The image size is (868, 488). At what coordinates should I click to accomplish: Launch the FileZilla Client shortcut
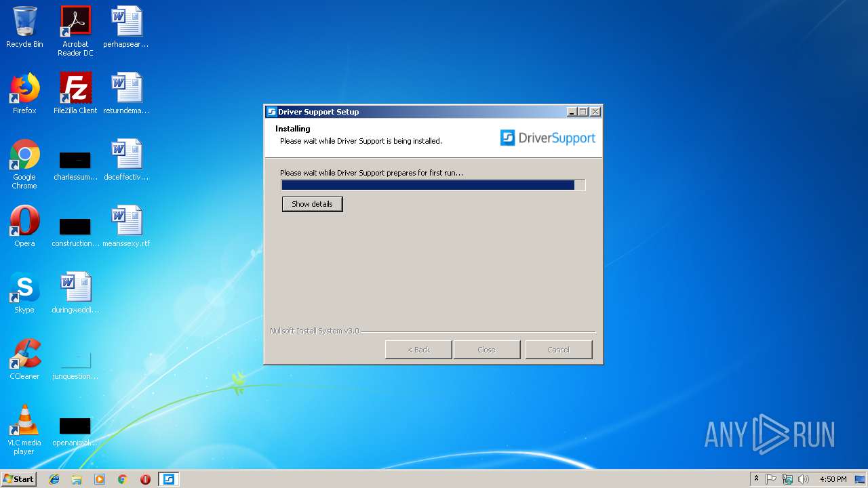[x=75, y=94]
